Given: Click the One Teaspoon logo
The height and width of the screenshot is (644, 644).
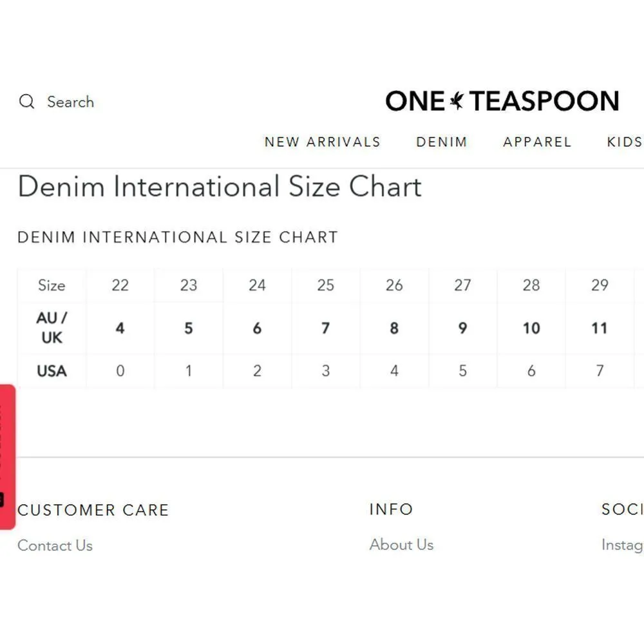Looking at the screenshot, I should [x=502, y=101].
